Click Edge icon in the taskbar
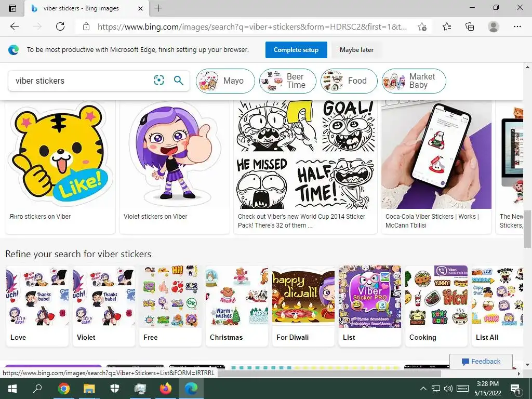This screenshot has width=532, height=399. click(x=191, y=389)
